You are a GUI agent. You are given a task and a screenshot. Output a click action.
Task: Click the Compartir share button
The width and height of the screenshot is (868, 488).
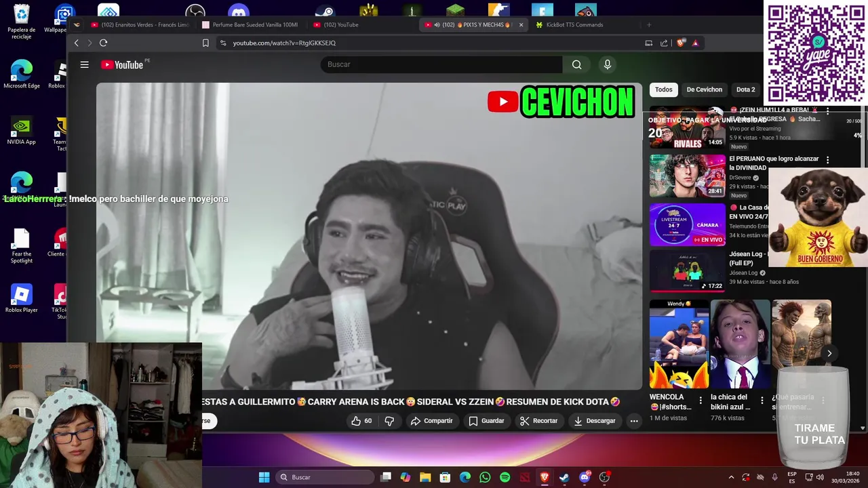pos(431,421)
